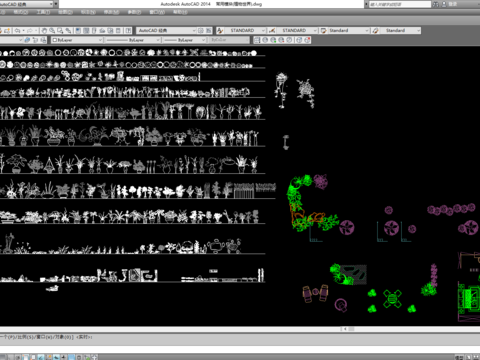Open the Standard table style dropdown
Viewport: 480px width, 360px height.
click(349, 31)
